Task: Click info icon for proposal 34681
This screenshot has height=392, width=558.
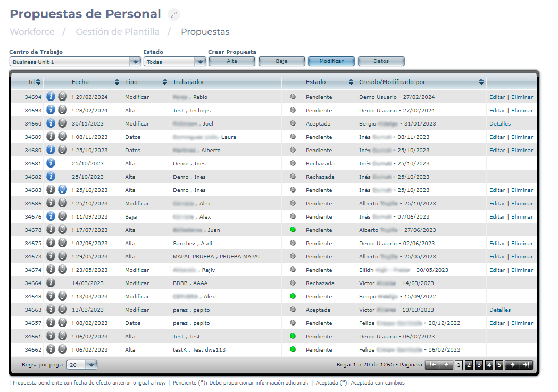Action: 51,163
